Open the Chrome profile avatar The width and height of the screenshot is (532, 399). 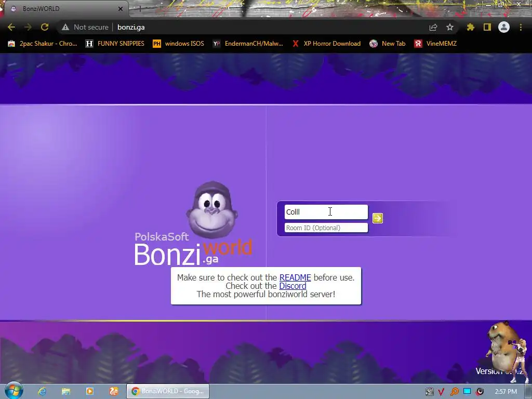[504, 27]
